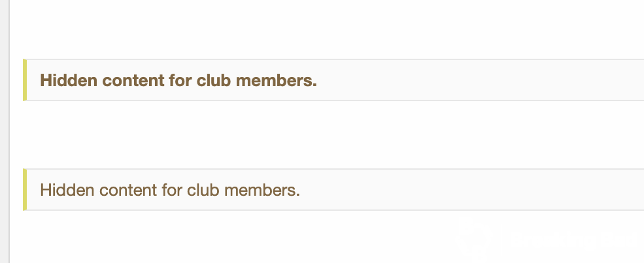Click empty gray area right of the non-bold notice text
Viewport: 644px width, 263px height.
[x=472, y=190]
